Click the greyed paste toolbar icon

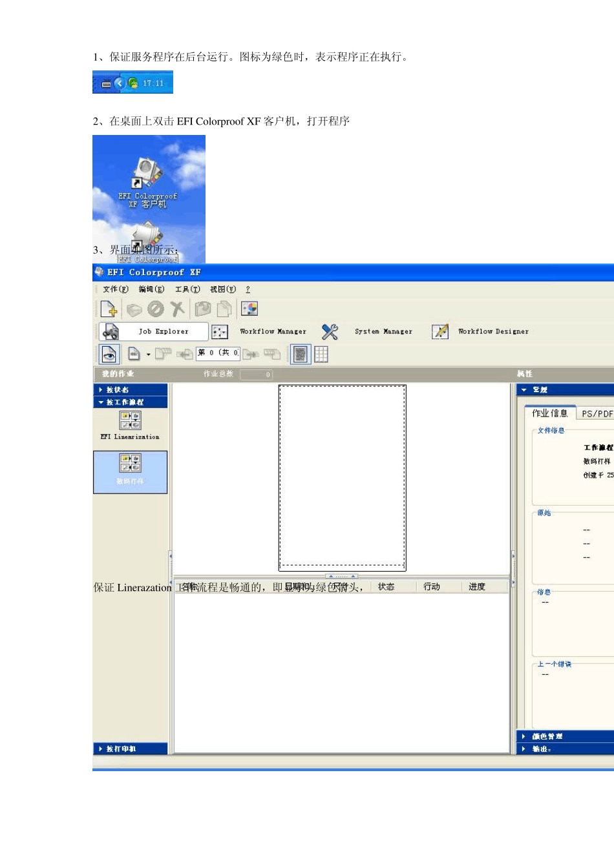pos(224,309)
